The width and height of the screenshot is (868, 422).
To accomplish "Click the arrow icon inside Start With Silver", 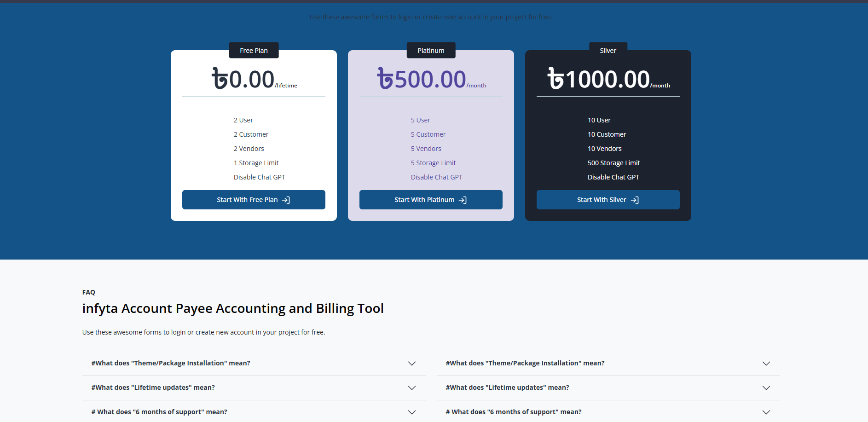I will pyautogui.click(x=635, y=200).
